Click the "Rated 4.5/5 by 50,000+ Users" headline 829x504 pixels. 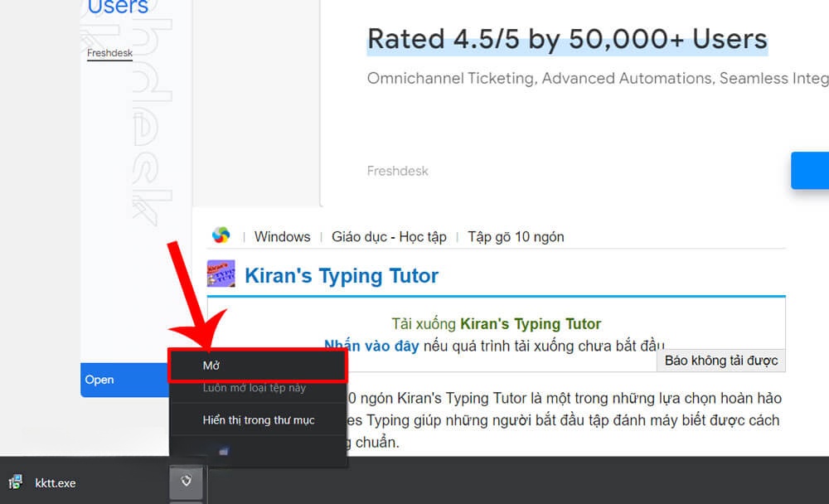coord(567,39)
